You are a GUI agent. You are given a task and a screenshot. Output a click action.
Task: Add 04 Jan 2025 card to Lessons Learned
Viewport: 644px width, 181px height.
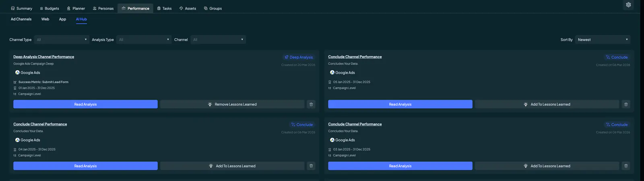click(232, 166)
